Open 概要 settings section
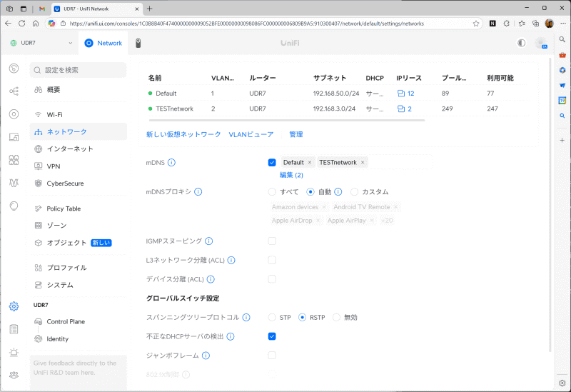Screen dimensions: 571x392 (79, 90)
